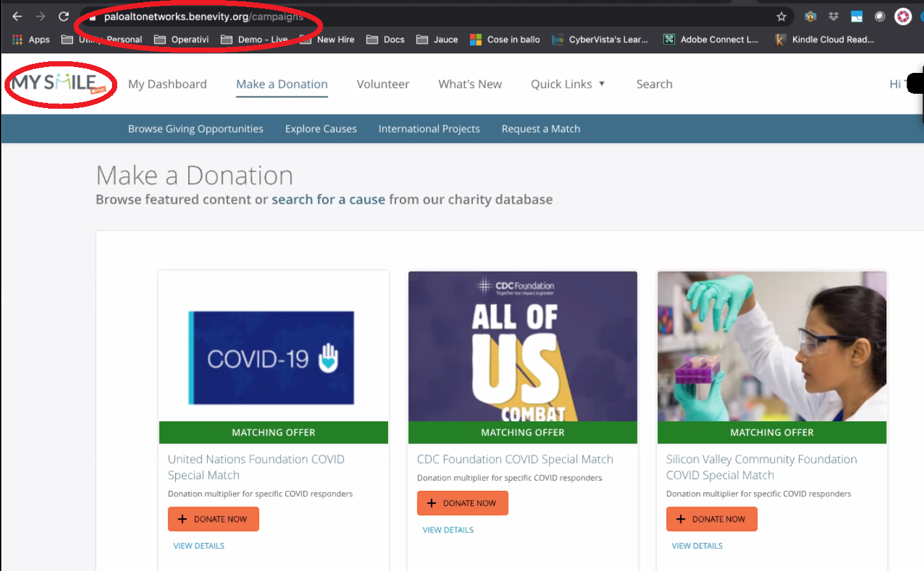Select Browse Giving Opportunities submenu
Screen dimensions: 924x571
[x=195, y=129]
